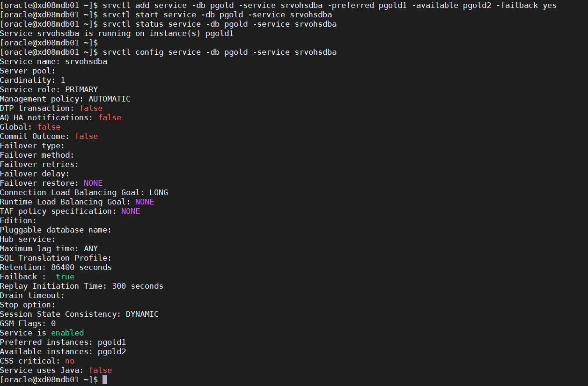Click the srvctl start service command text
Screen dimensions: 588x386
click(217, 15)
